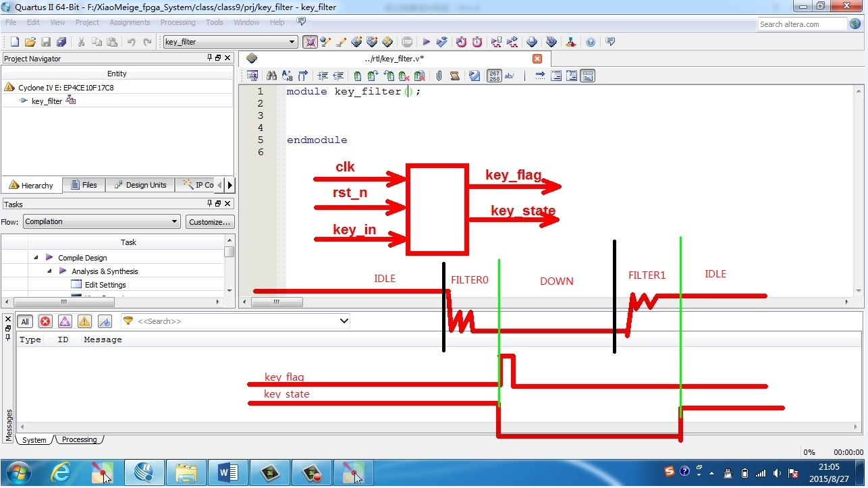This screenshot has width=868, height=488.
Task: Click the Increase Indent icon in editor toolbar
Action: click(323, 76)
